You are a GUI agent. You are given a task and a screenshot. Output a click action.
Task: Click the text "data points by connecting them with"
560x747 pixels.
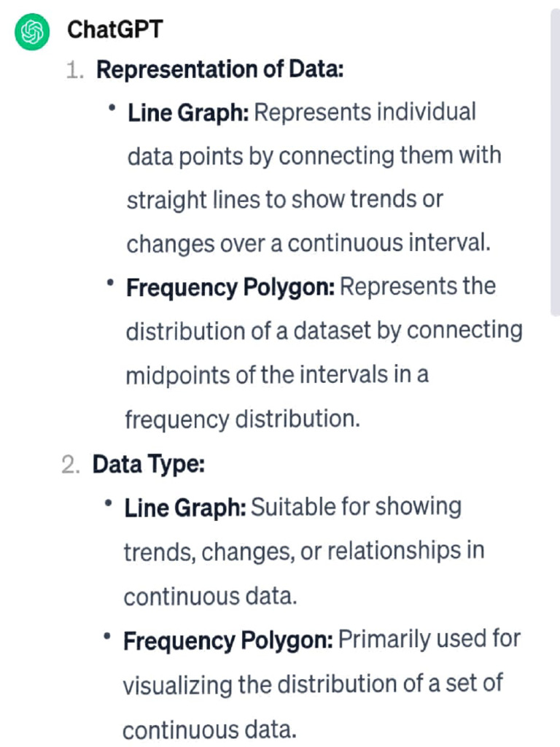tap(314, 156)
